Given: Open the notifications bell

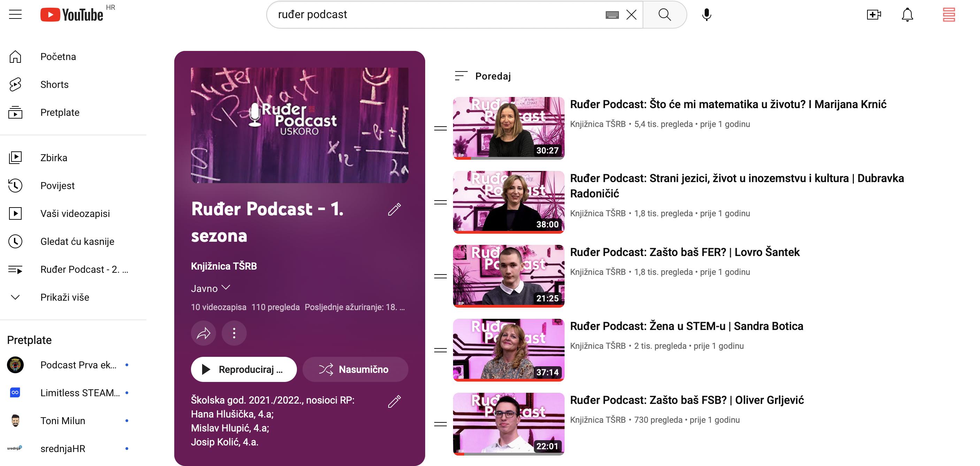Looking at the screenshot, I should click(x=908, y=14).
